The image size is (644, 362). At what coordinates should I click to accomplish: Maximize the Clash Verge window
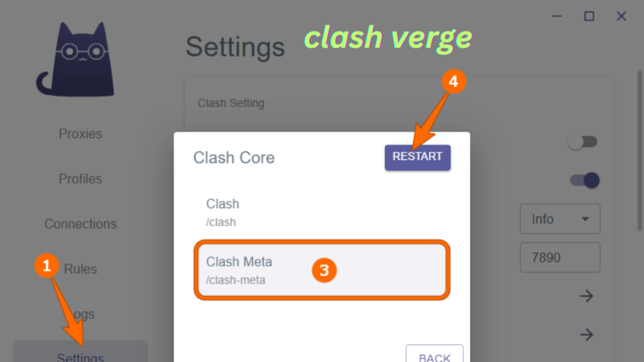589,16
